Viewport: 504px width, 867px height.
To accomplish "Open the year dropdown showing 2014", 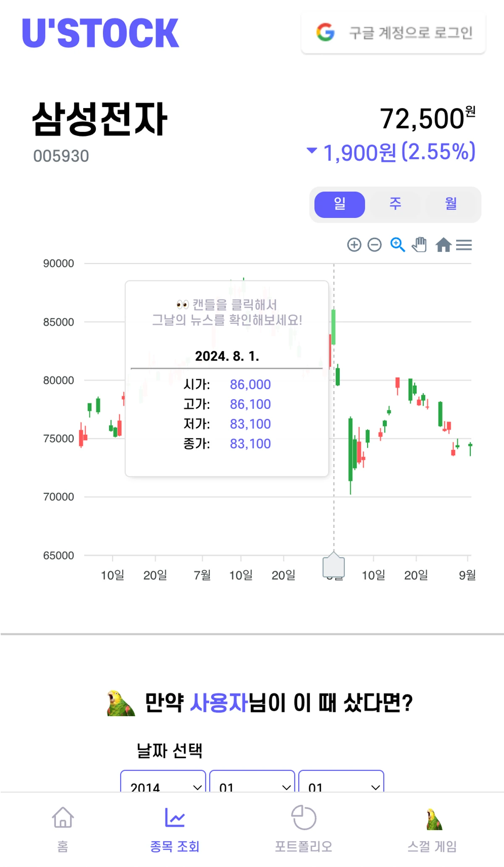I will pyautogui.click(x=163, y=781).
